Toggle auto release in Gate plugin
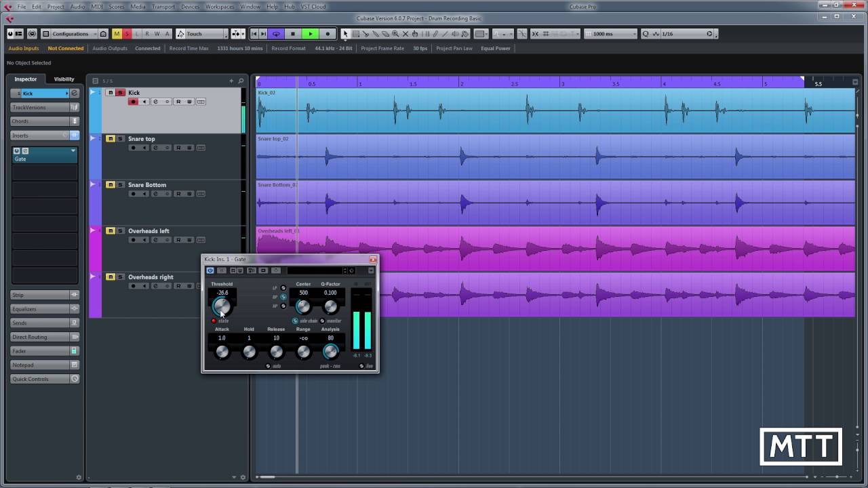 pyautogui.click(x=268, y=366)
